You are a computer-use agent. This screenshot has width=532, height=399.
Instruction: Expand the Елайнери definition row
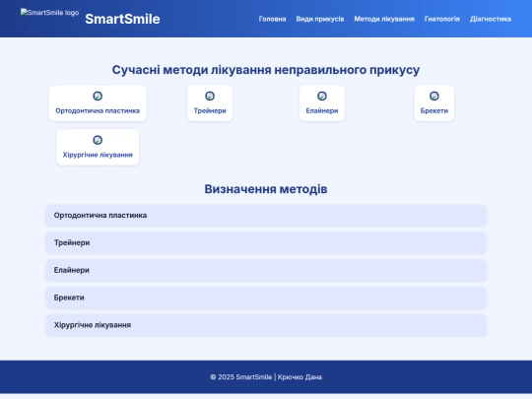(266, 270)
